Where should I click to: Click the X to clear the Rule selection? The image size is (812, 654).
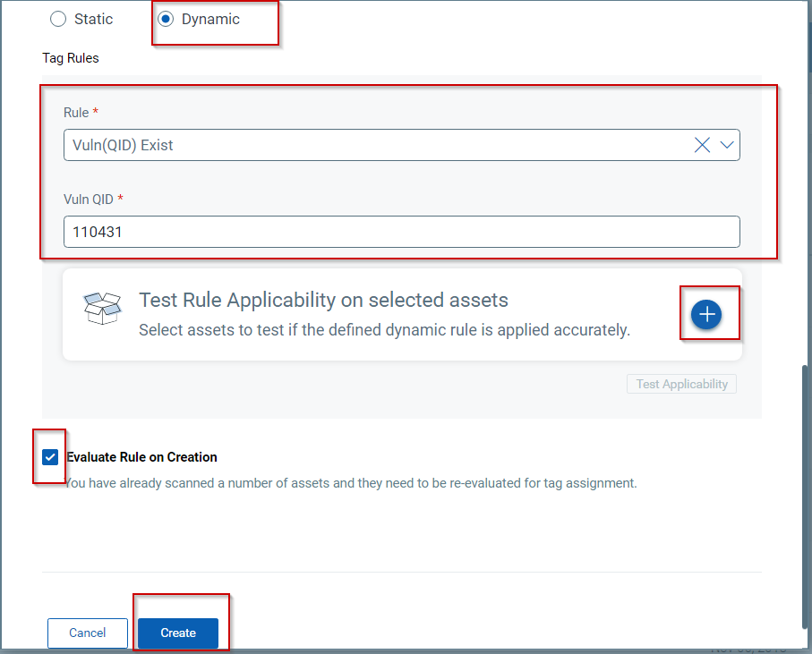(x=702, y=144)
